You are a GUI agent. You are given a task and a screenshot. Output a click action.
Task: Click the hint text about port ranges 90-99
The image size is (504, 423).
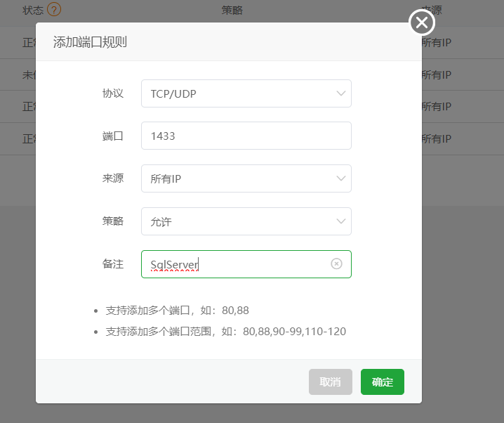pyautogui.click(x=225, y=331)
